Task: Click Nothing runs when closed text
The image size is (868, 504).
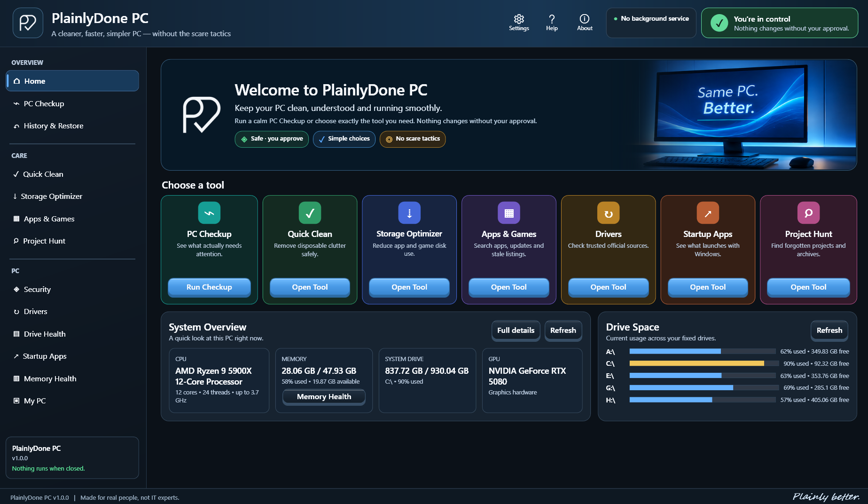Action: (48, 469)
